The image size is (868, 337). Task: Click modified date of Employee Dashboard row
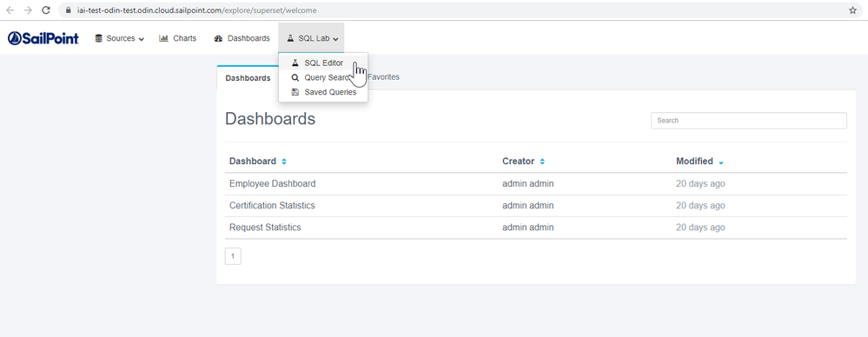click(x=700, y=184)
